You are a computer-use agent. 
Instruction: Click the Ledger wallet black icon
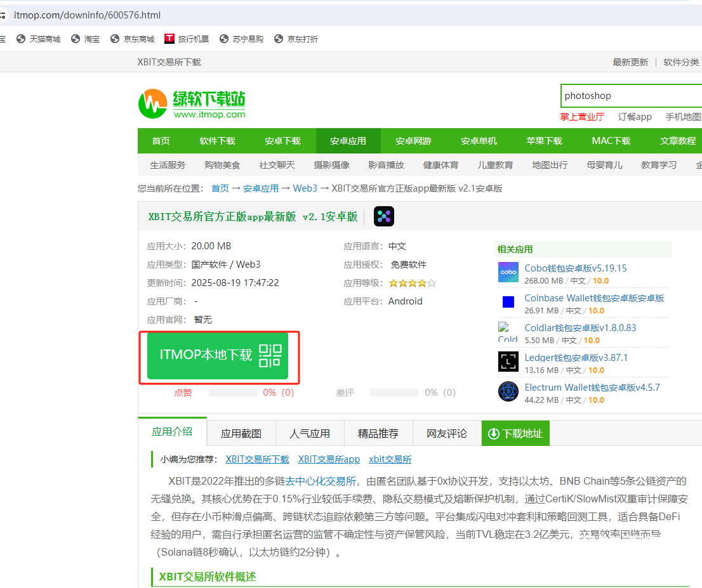pos(508,362)
